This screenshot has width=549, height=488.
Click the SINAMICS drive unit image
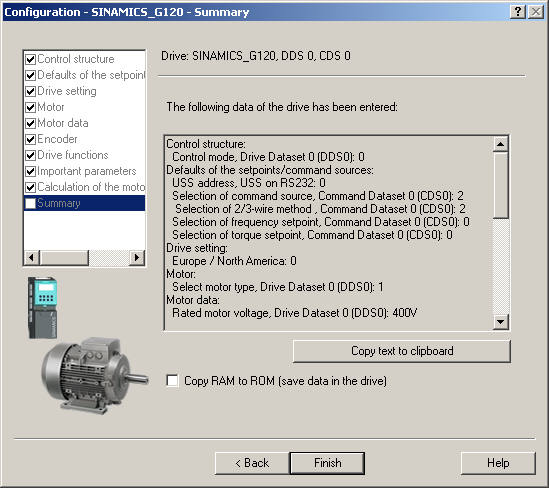[42, 308]
